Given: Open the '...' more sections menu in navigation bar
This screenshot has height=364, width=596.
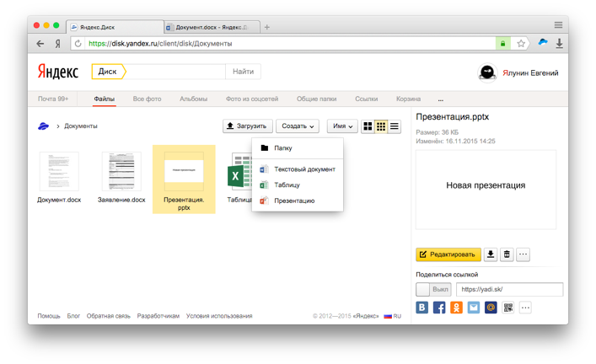Looking at the screenshot, I should [x=441, y=99].
